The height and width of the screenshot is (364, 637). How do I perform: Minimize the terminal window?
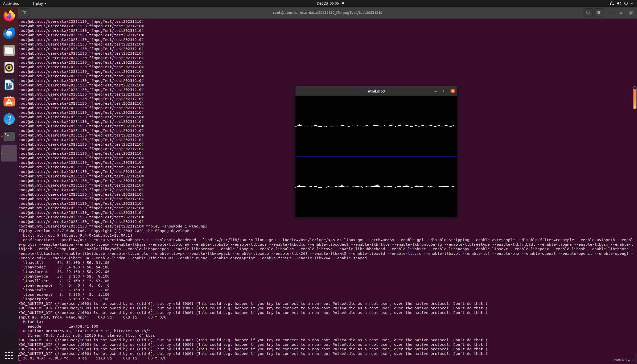[x=611, y=13]
